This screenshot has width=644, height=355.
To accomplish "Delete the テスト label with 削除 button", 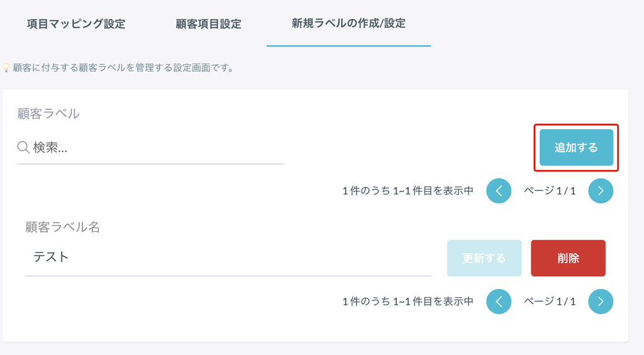I will 568,258.
